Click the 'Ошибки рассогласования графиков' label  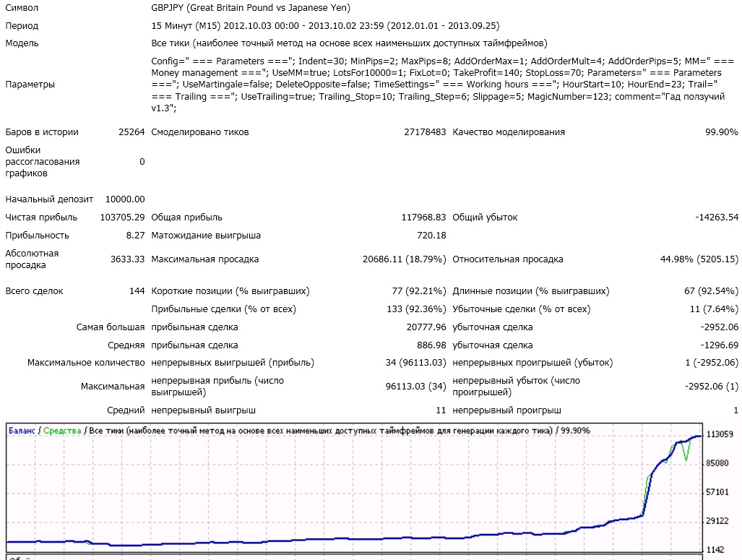pyautogui.click(x=42, y=161)
